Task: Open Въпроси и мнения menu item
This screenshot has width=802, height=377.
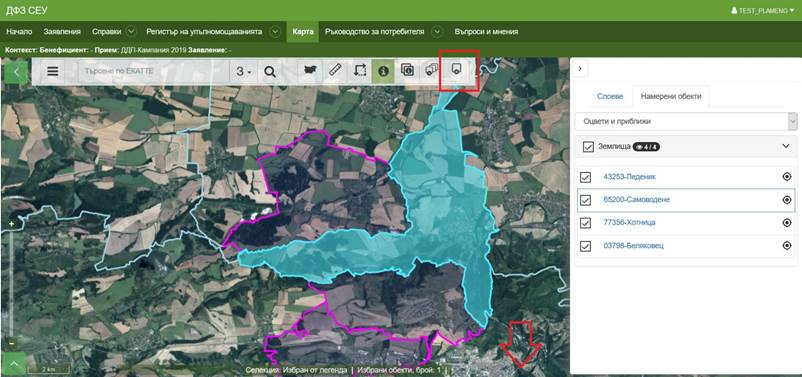Action: [x=486, y=31]
